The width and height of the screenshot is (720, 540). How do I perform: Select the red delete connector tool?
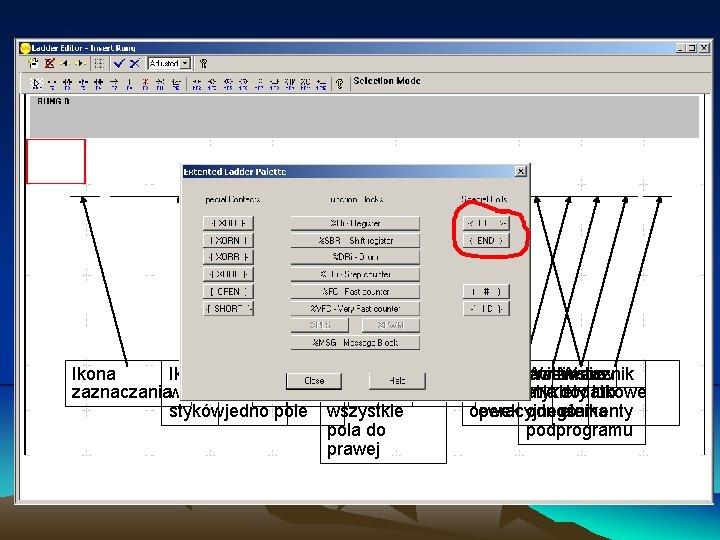[145, 84]
